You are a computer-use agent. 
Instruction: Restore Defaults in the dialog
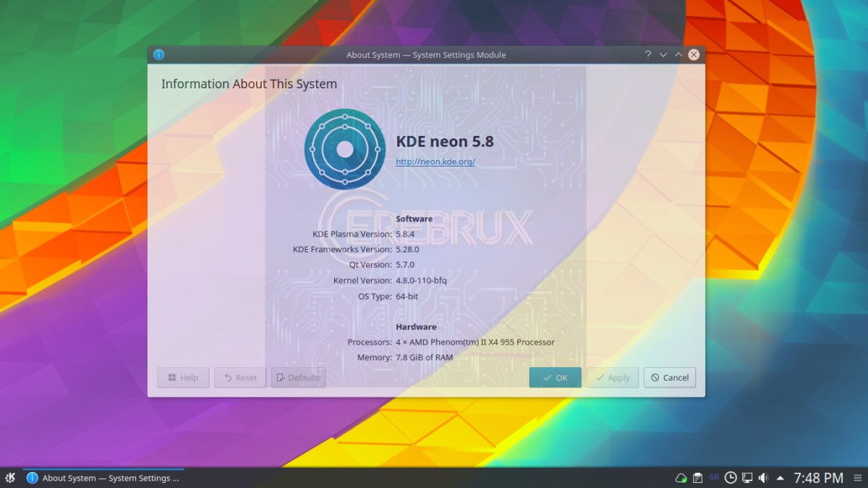pos(297,377)
